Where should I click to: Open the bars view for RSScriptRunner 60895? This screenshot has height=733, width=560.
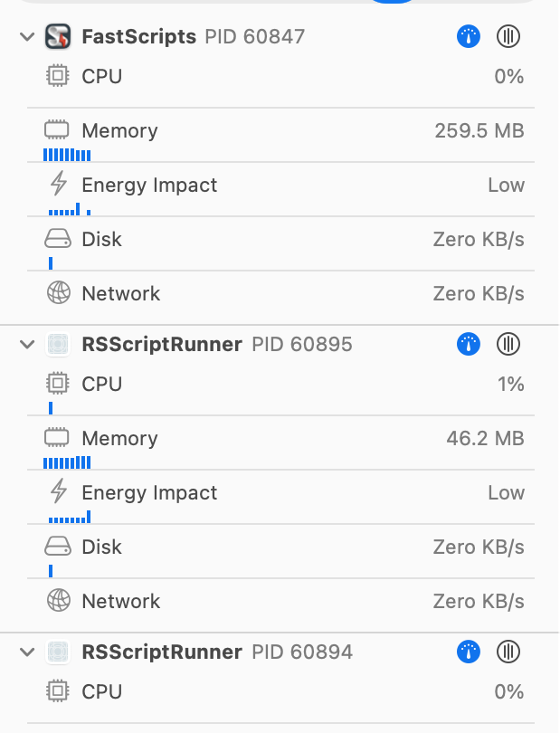click(x=508, y=345)
